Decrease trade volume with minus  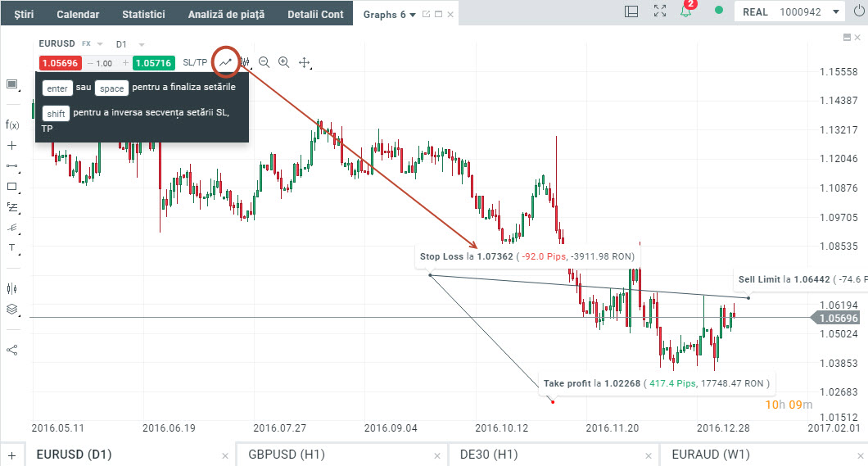(x=90, y=63)
